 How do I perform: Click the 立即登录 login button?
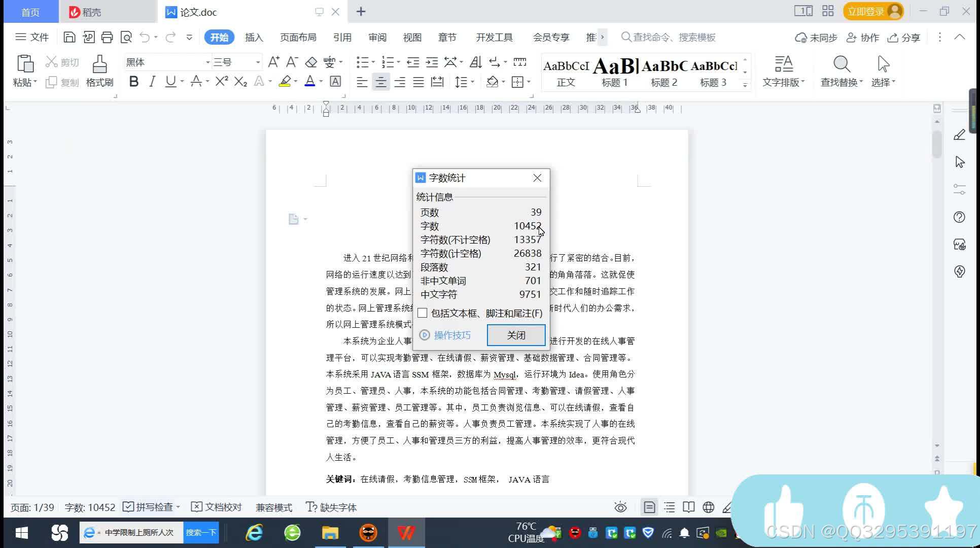pyautogui.click(x=873, y=11)
